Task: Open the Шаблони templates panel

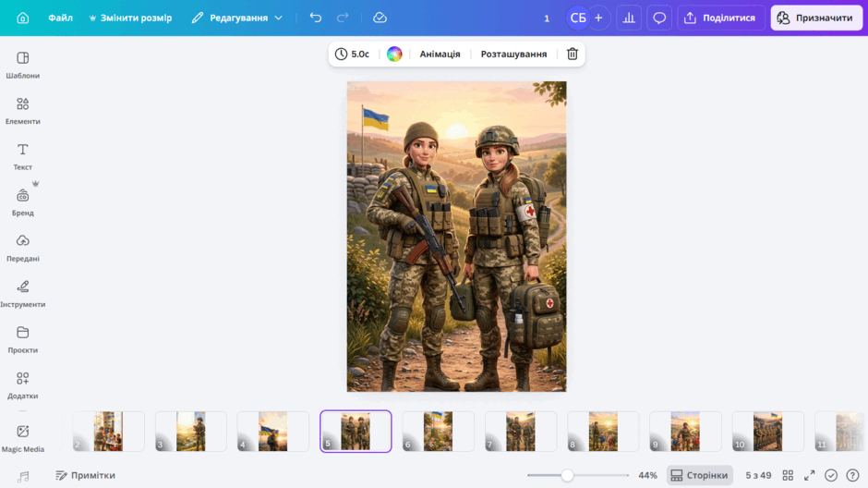Action: (23, 65)
